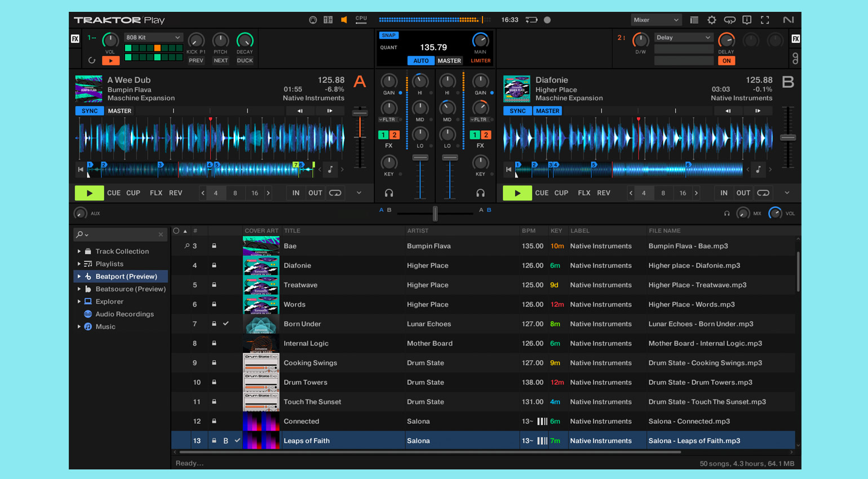The image size is (868, 479).
Task: Click the crossfader slider handle
Action: [435, 214]
